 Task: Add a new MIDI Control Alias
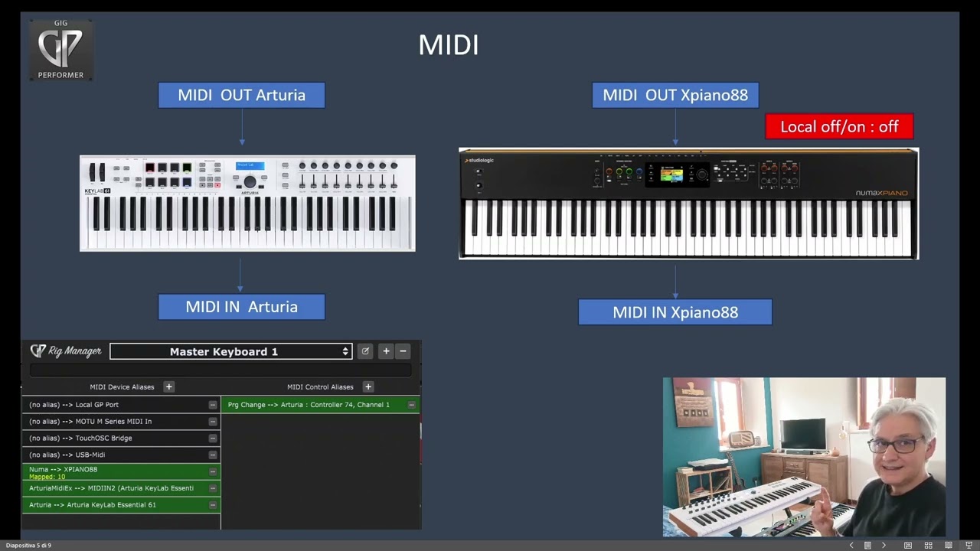(368, 386)
